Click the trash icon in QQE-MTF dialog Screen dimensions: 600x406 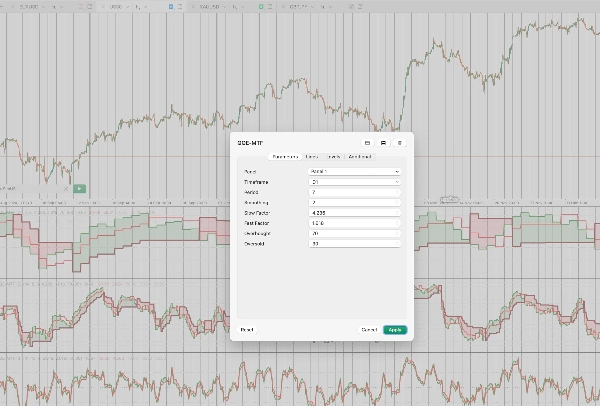pyautogui.click(x=400, y=143)
